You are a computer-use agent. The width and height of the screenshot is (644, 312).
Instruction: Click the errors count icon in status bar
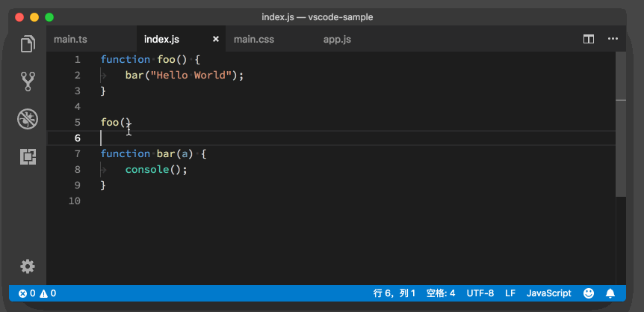point(23,293)
